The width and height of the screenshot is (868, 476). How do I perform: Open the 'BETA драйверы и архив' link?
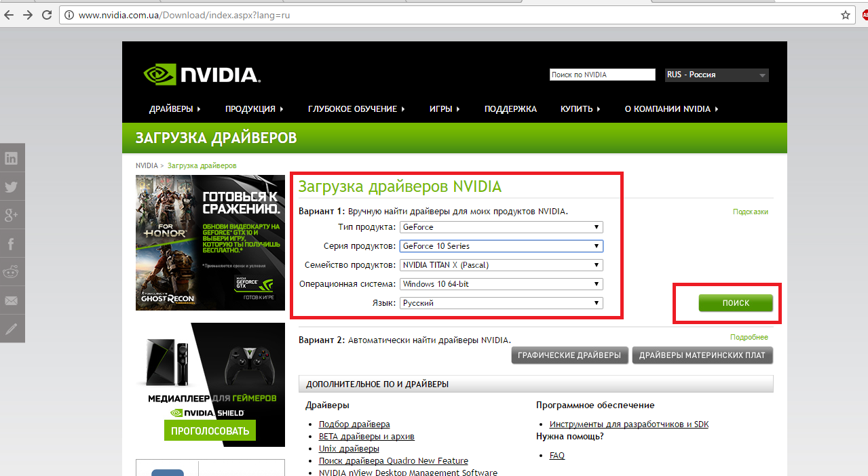(x=366, y=437)
